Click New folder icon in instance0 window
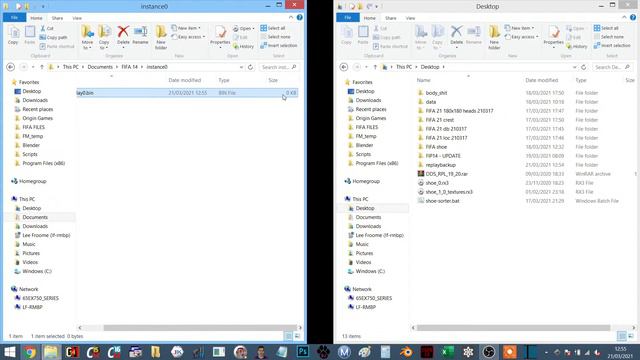Viewport: 640px width, 360px height. point(161,38)
